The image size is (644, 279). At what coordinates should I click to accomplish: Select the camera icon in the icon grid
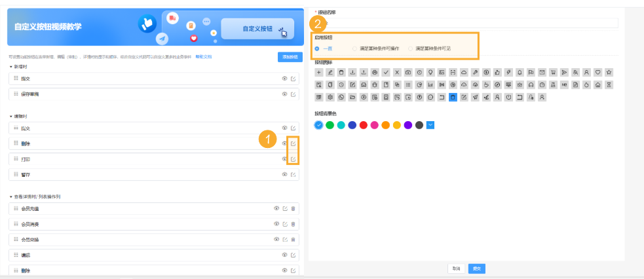pyautogui.click(x=408, y=72)
